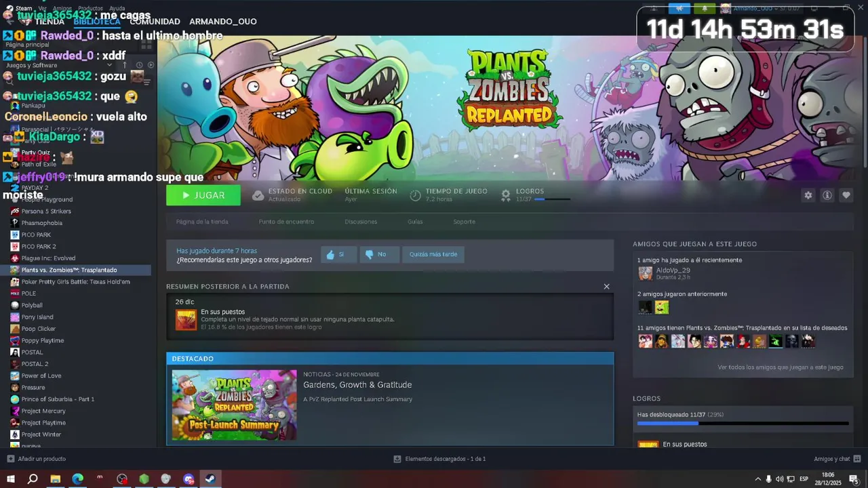Select Poppy Playtime icon in library
The height and width of the screenshot is (488, 868).
15,340
